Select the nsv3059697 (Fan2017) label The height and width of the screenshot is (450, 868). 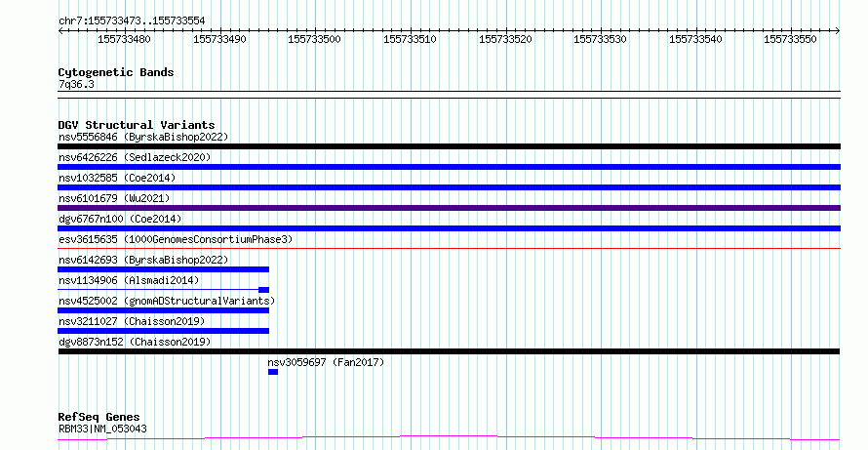pos(326,362)
